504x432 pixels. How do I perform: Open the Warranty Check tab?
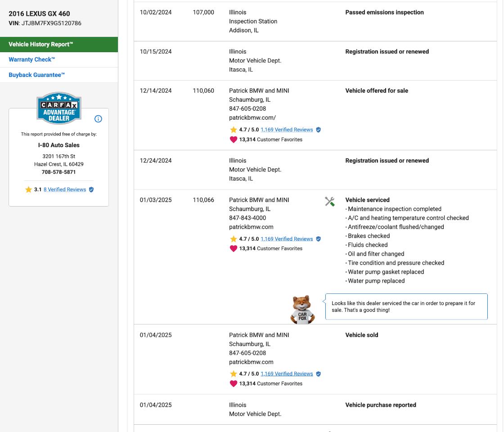(x=31, y=59)
